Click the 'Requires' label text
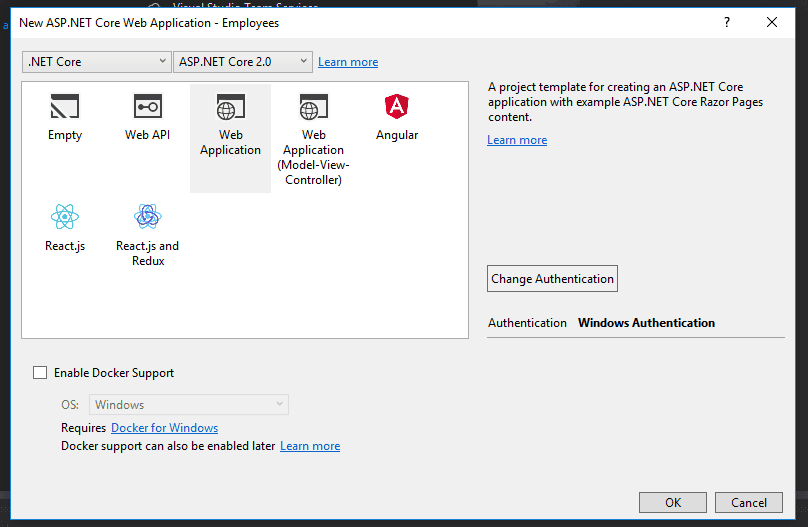 click(83, 428)
